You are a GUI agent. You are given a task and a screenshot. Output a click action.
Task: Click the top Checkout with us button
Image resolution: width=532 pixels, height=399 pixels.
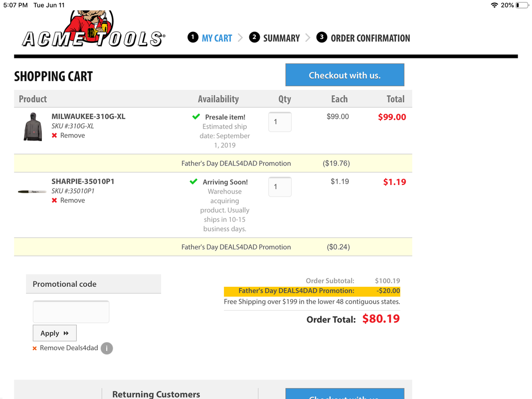coord(345,75)
